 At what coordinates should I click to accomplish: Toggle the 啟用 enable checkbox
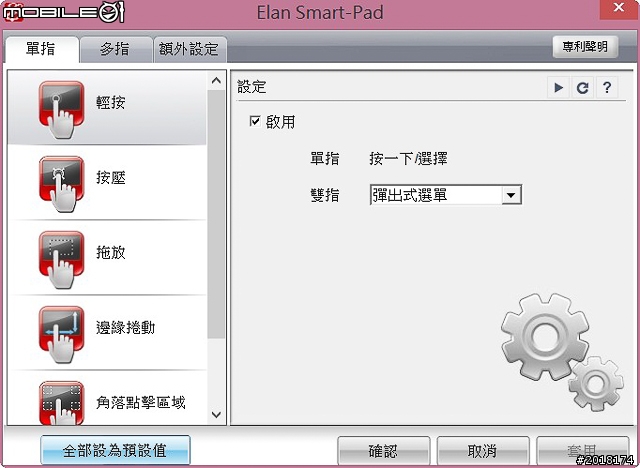[255, 121]
